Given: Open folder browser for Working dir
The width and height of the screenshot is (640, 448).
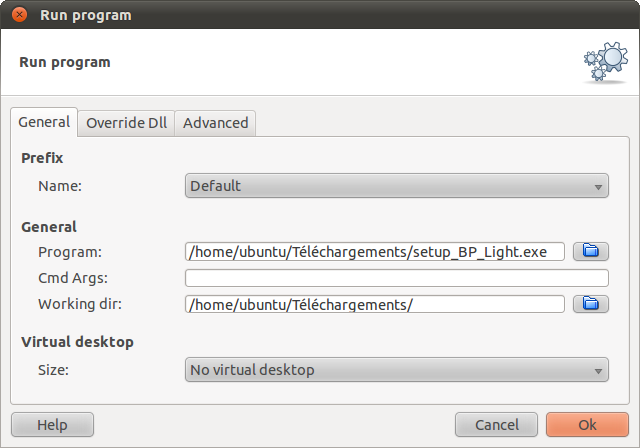Looking at the screenshot, I should [x=591, y=304].
